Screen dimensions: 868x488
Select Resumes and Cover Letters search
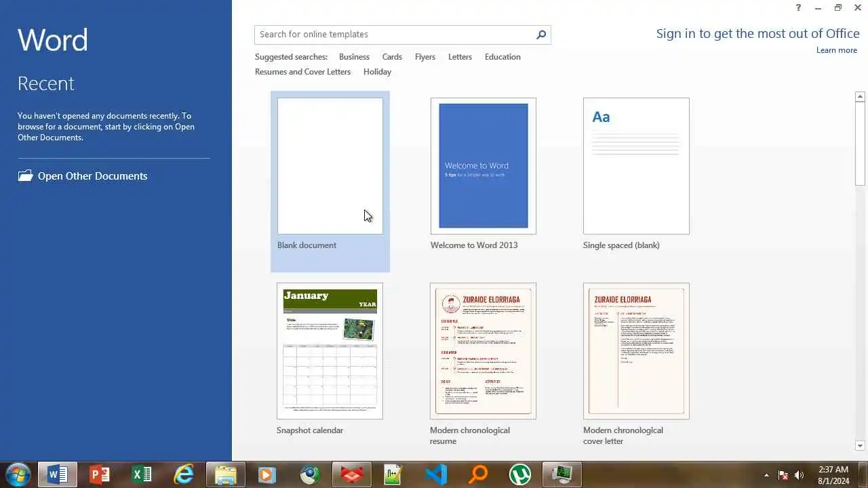[302, 72]
